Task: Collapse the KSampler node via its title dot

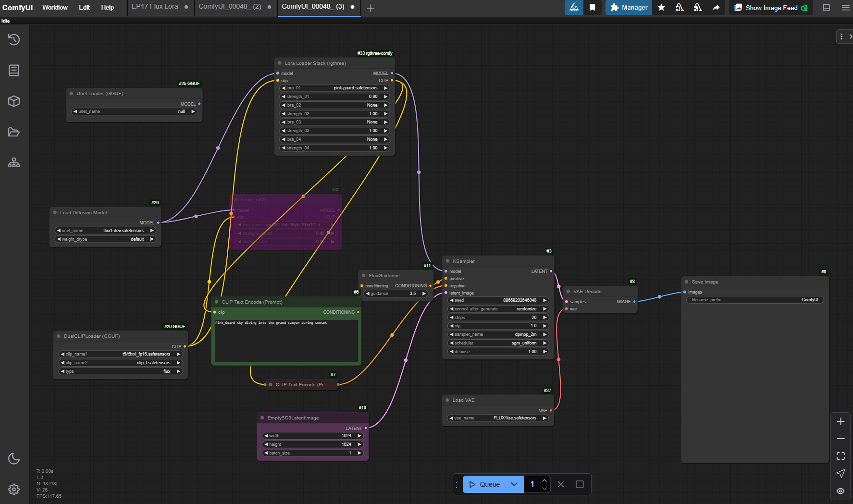Action: click(447, 261)
